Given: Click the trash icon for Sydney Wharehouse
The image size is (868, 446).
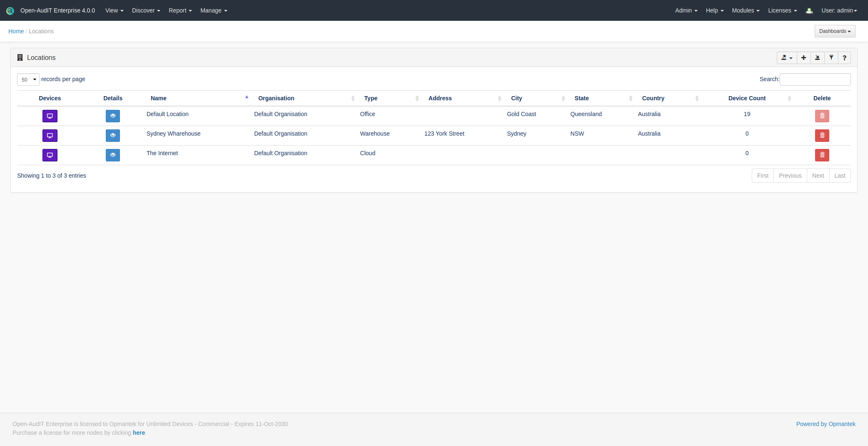Looking at the screenshot, I should click(822, 136).
